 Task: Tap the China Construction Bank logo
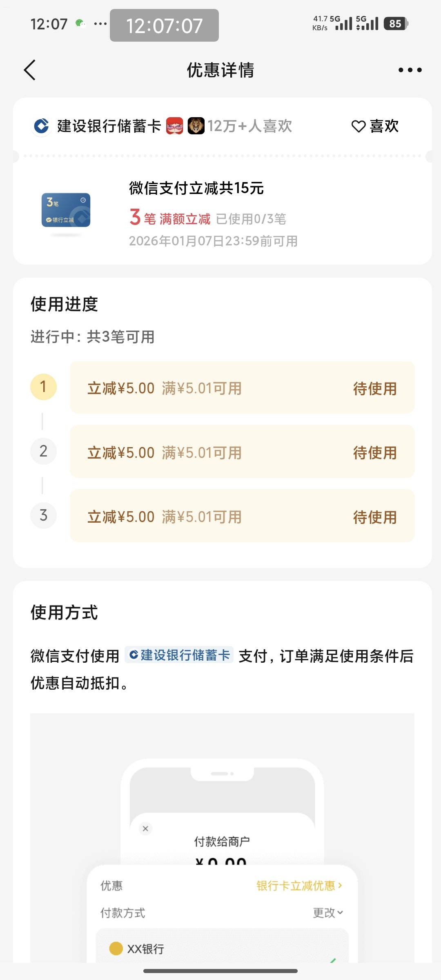41,126
